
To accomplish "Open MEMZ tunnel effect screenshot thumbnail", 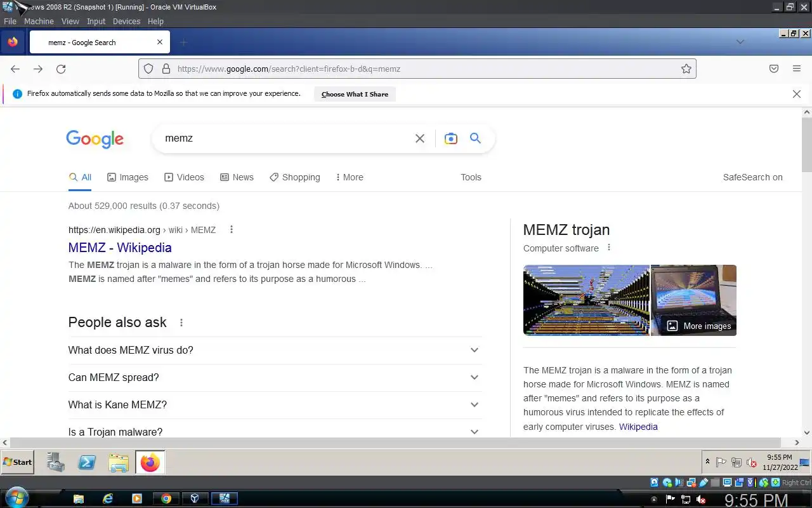I will coord(586,300).
